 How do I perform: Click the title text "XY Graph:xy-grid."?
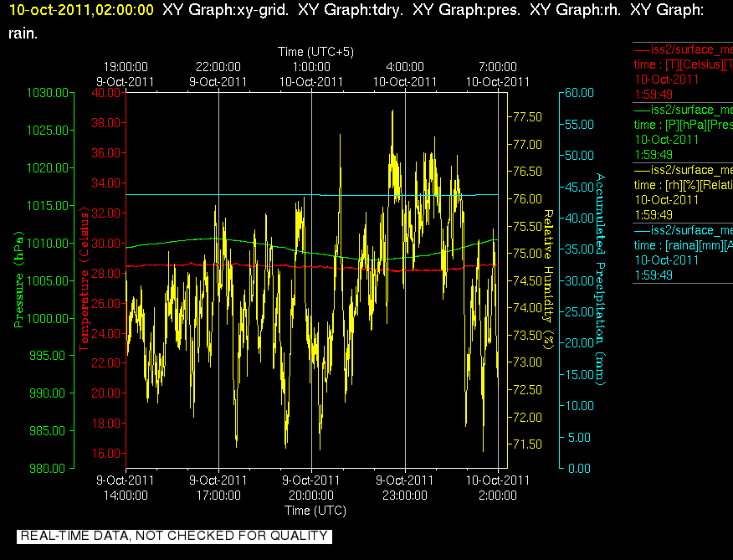coord(225,10)
